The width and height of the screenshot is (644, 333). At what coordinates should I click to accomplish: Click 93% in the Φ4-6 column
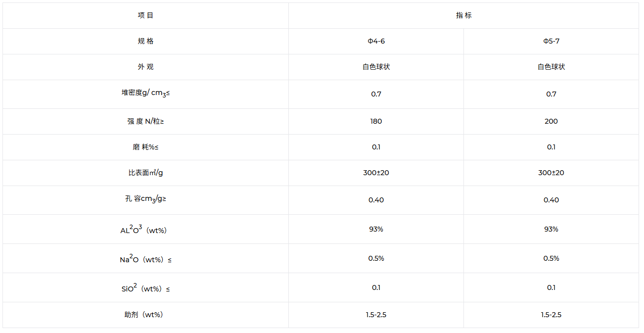pos(376,229)
